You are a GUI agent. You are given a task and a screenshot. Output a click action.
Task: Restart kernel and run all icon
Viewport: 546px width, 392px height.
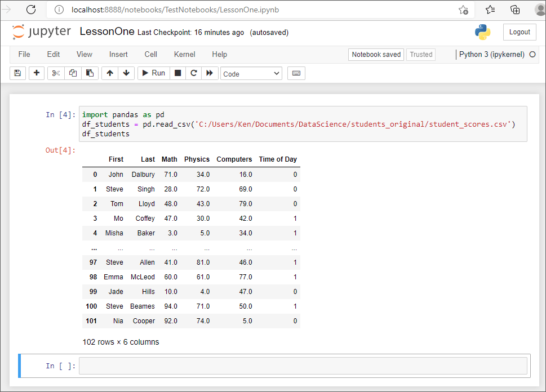tap(210, 73)
